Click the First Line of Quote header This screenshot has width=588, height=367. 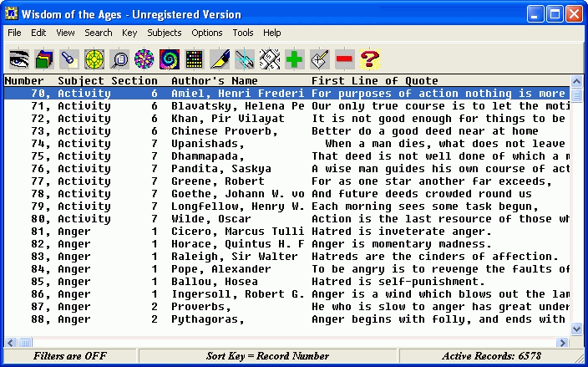(x=374, y=81)
